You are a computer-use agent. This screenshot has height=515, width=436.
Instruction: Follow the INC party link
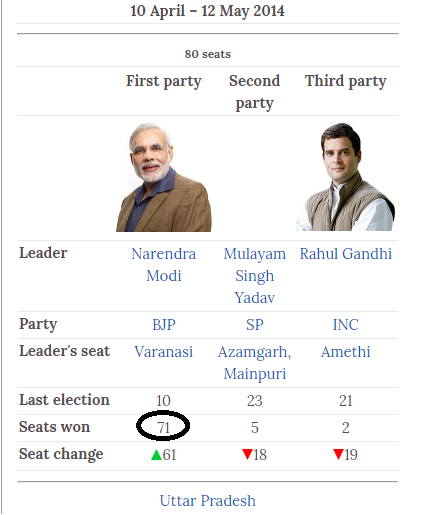pos(346,325)
